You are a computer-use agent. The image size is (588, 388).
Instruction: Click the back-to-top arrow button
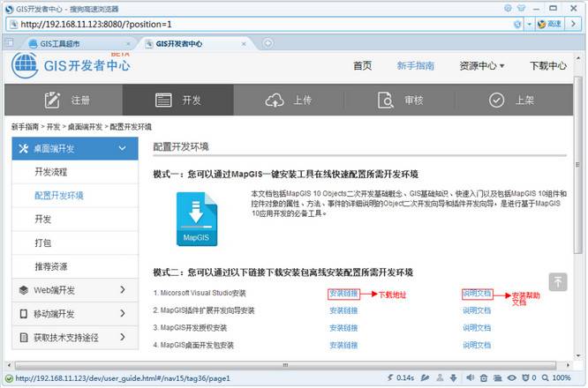(558, 281)
